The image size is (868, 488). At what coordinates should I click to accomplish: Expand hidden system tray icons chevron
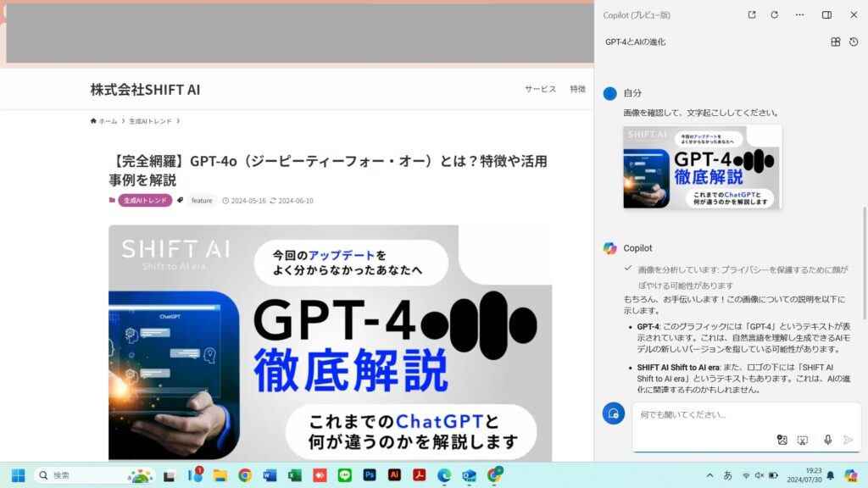coord(709,475)
